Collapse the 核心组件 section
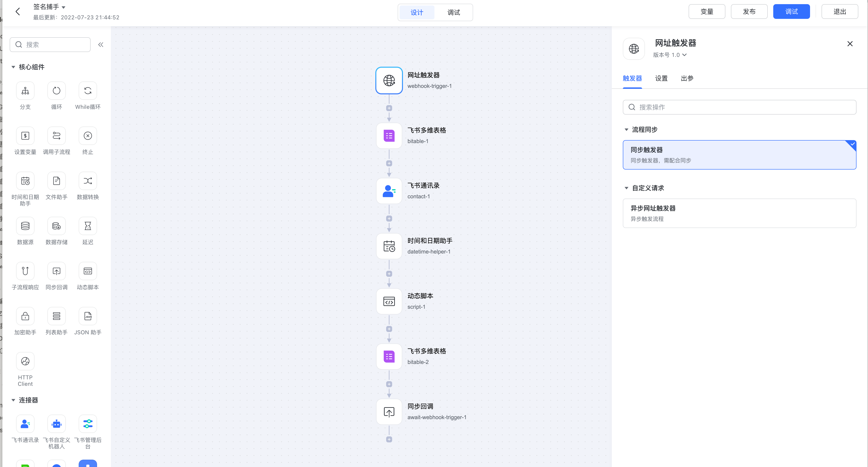The width and height of the screenshot is (868, 467). pos(14,67)
